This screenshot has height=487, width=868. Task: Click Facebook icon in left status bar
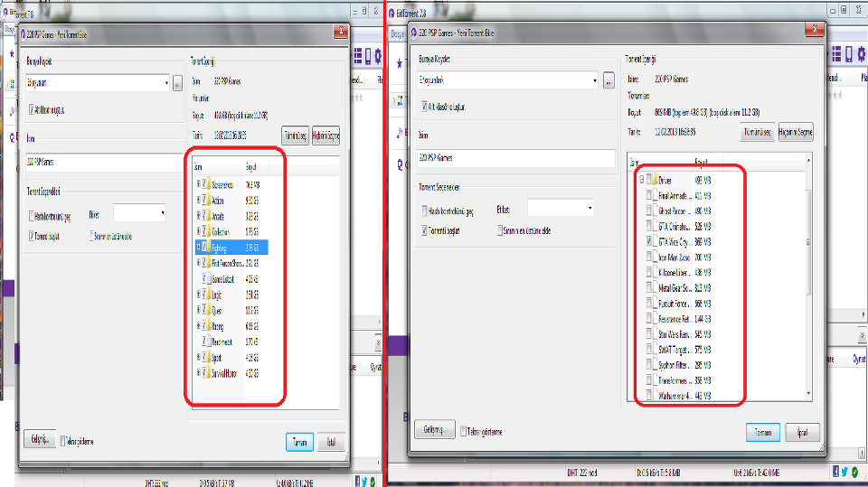358,481
